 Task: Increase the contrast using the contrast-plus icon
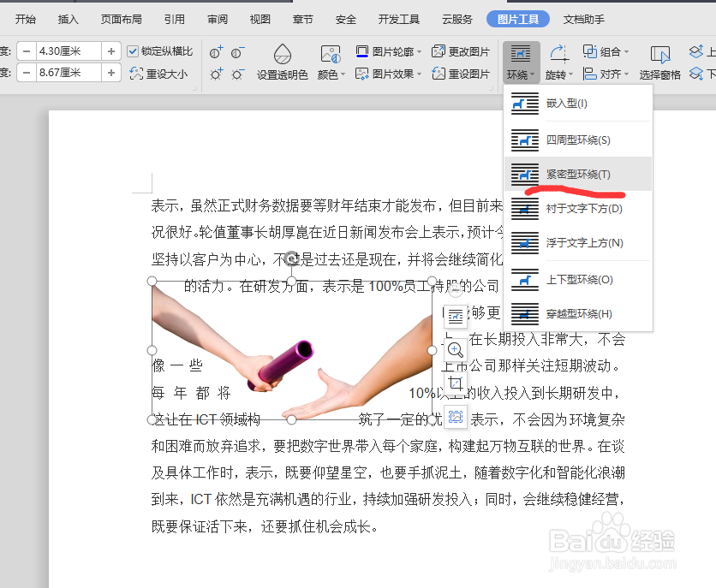click(x=217, y=52)
